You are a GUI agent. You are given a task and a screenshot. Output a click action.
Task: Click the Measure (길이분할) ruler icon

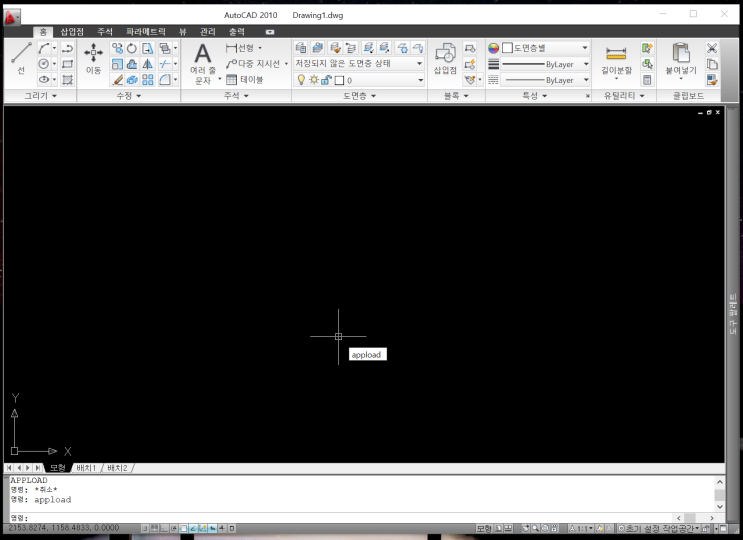tap(616, 59)
